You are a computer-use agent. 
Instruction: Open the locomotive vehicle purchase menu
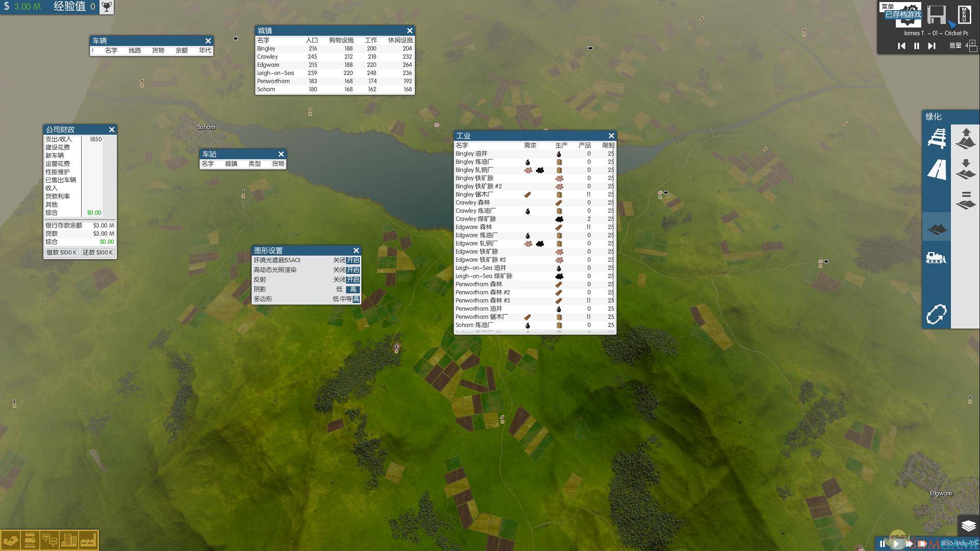click(936, 258)
